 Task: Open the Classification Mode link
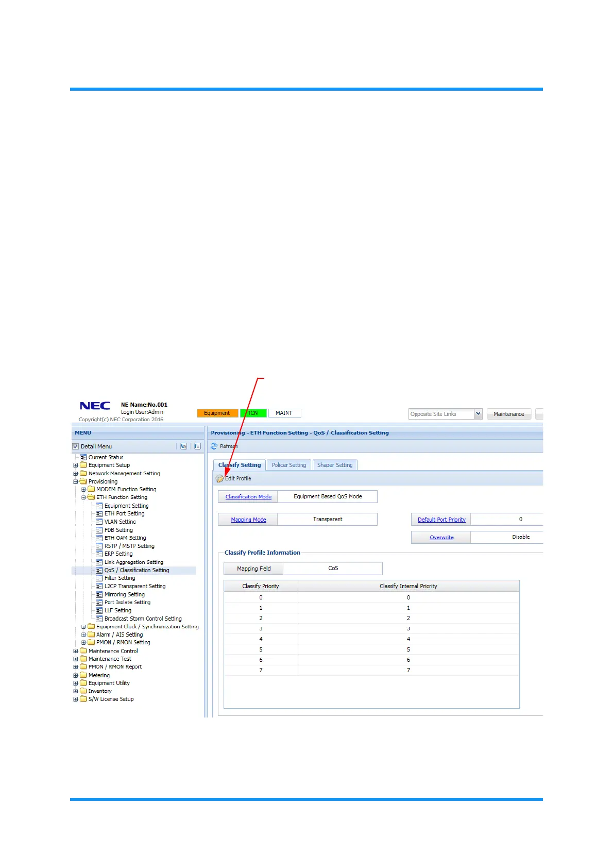click(x=248, y=497)
